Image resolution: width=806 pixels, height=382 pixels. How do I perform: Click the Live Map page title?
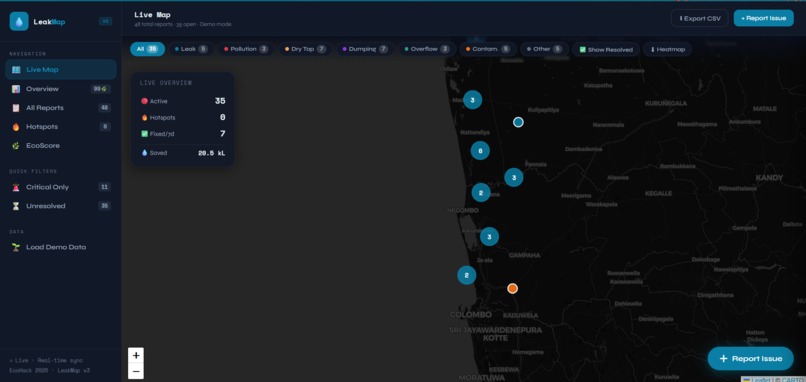[152, 15]
